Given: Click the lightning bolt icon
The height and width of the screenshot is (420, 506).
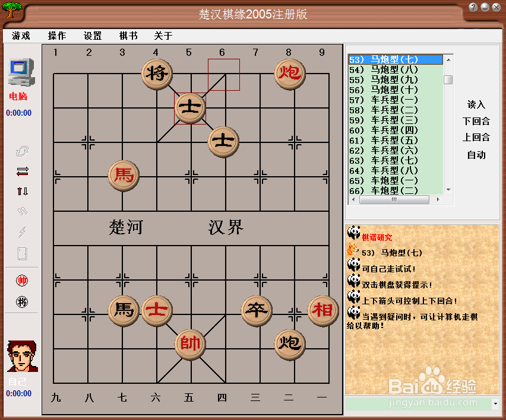Looking at the screenshot, I should tap(22, 231).
